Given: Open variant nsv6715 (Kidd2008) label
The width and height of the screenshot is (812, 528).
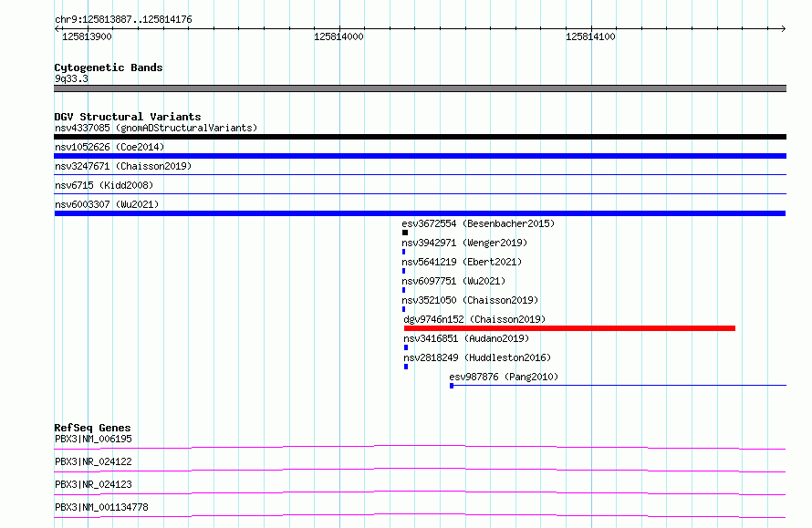Looking at the screenshot, I should pos(104,185).
